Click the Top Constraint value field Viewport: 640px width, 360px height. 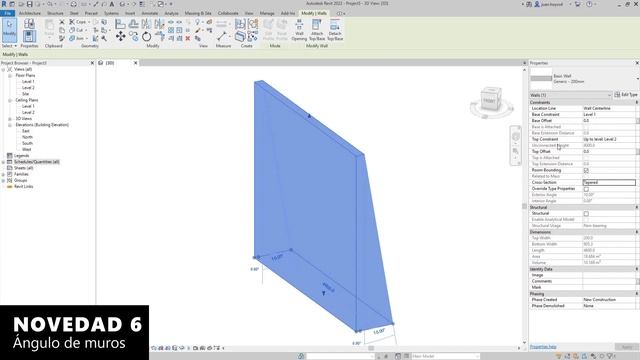pos(609,139)
